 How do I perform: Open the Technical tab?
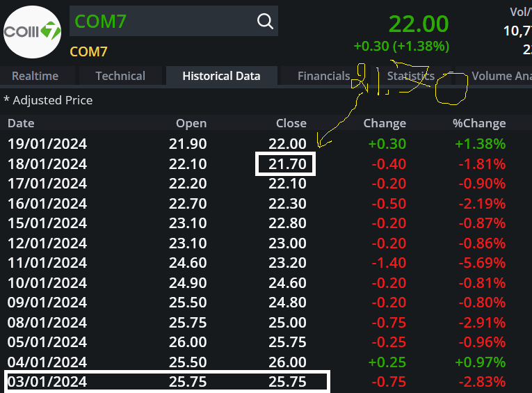point(120,76)
